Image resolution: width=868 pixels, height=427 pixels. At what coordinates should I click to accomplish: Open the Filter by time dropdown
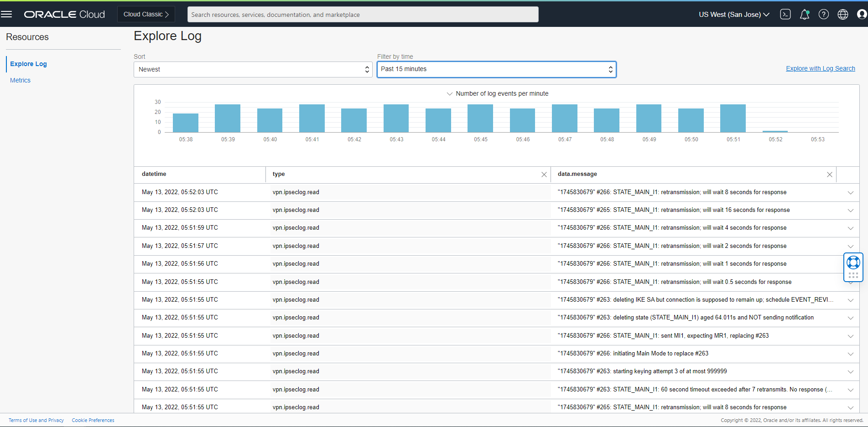tap(496, 69)
